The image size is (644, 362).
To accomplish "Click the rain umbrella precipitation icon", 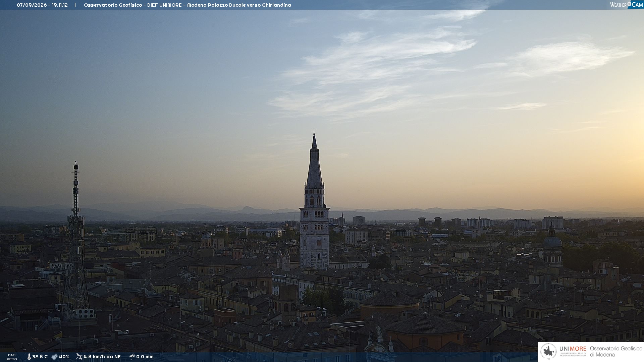I will coord(132,357).
